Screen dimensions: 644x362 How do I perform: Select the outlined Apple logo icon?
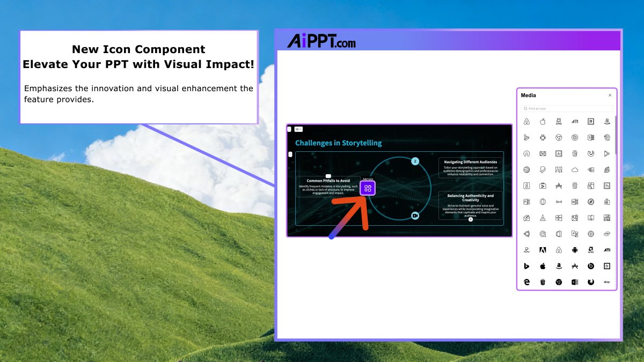click(543, 122)
